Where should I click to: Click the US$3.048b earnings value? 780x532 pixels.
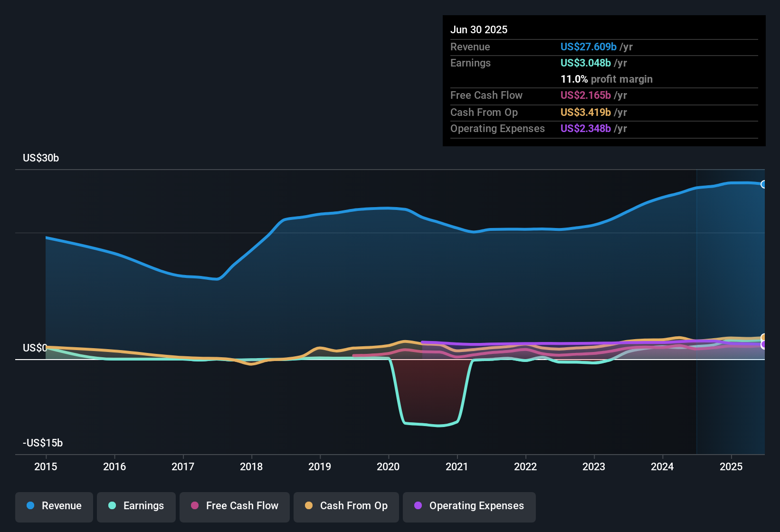[586, 63]
